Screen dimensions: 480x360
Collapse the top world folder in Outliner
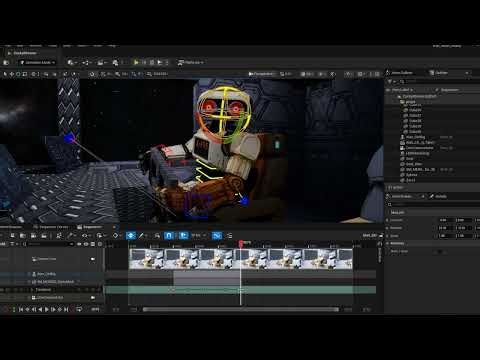(399, 96)
